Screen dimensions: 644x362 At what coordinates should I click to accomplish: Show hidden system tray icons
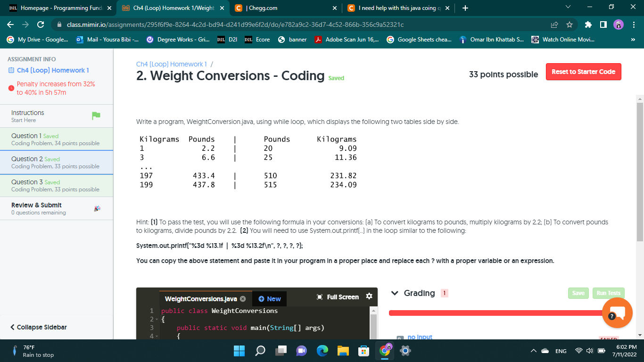[533, 351]
